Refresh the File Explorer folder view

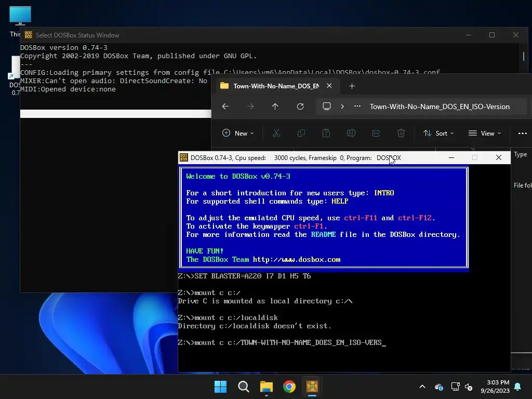tap(300, 107)
